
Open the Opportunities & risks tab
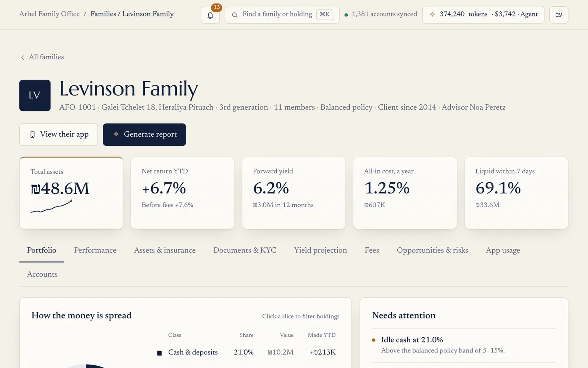click(x=432, y=250)
